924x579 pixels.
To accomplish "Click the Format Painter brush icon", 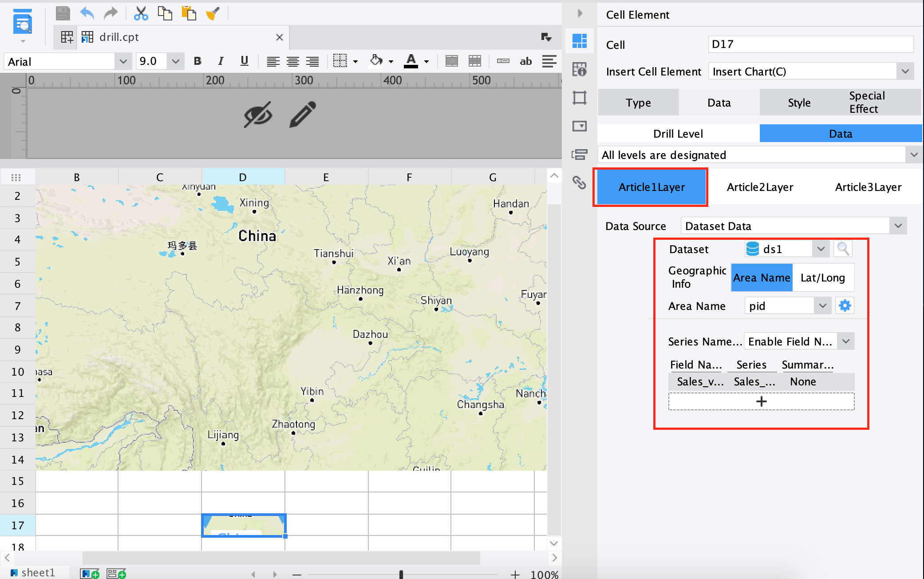I will [x=213, y=13].
